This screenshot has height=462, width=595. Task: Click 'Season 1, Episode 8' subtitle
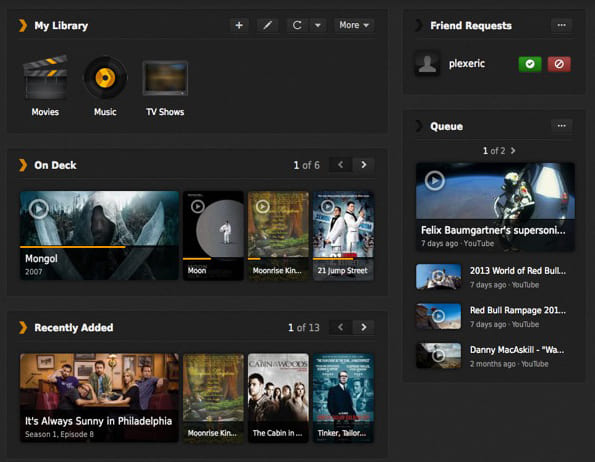click(59, 434)
